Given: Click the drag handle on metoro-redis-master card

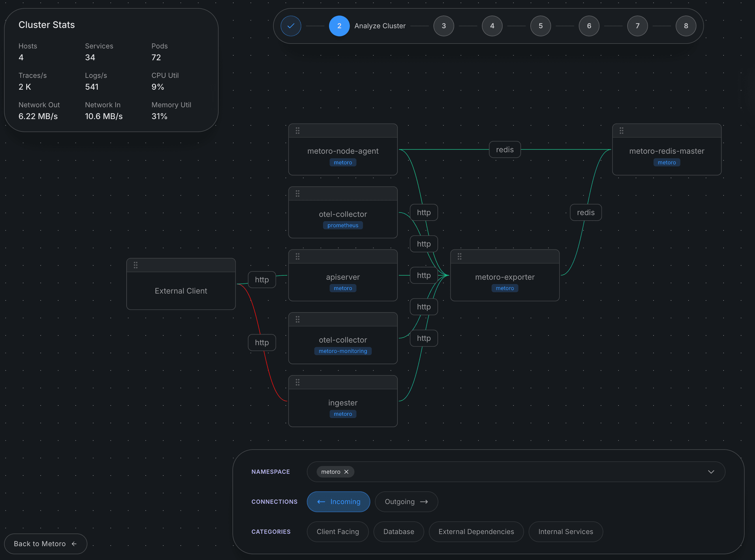Looking at the screenshot, I should tap(621, 130).
